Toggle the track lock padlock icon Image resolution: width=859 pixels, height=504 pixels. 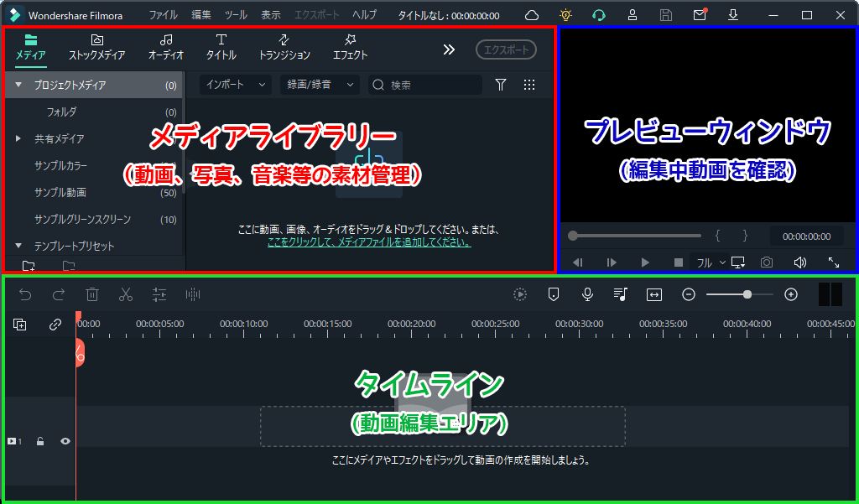(x=40, y=441)
